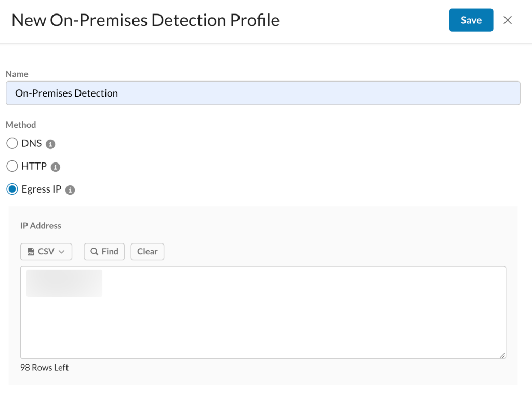Expand the chevron arrow next to CSV
The image size is (532, 393).
point(62,252)
